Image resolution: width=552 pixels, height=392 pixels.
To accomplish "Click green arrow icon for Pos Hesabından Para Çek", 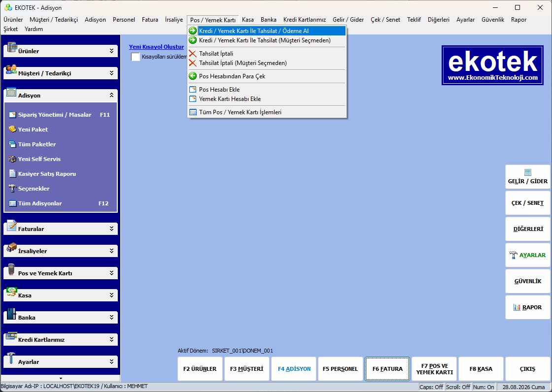I will pos(193,76).
